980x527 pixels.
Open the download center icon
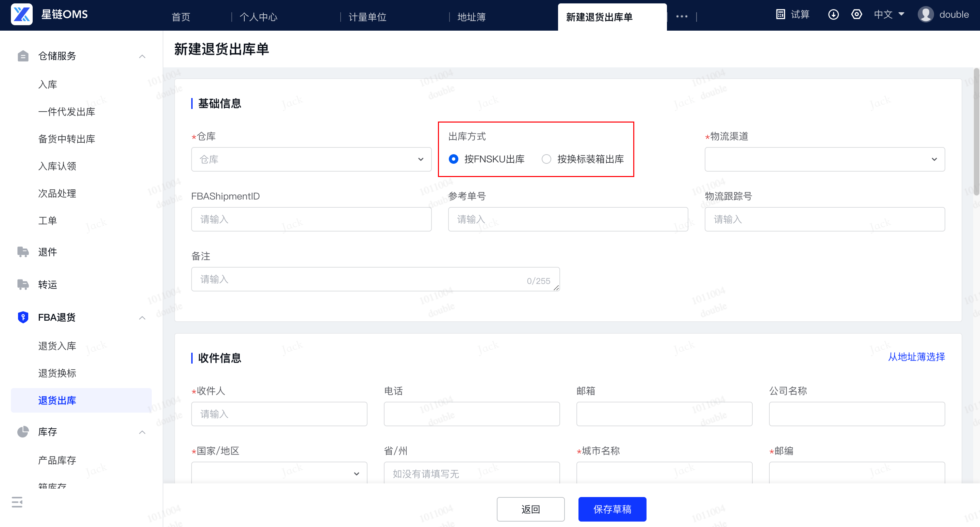click(x=833, y=14)
